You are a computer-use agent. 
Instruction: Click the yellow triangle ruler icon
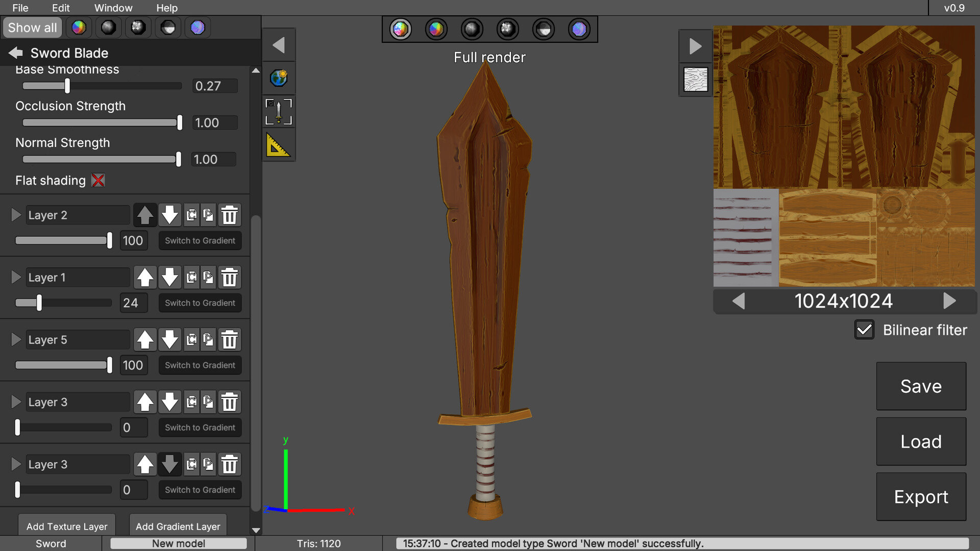279,145
